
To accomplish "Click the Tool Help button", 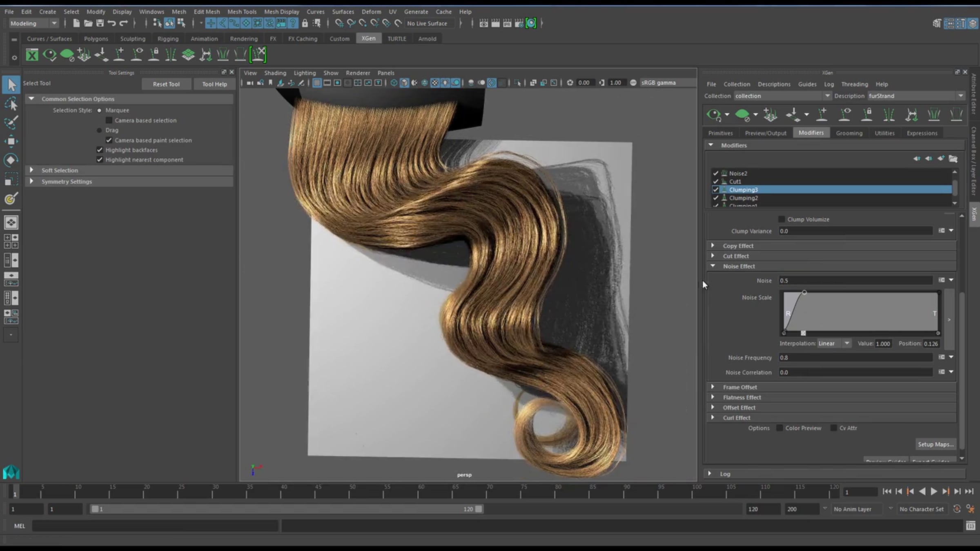I will pos(214,84).
